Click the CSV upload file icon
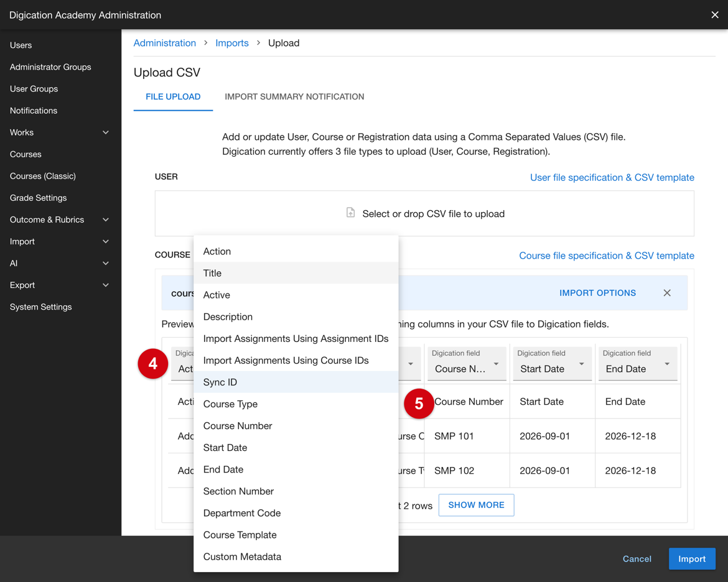 pyautogui.click(x=350, y=213)
